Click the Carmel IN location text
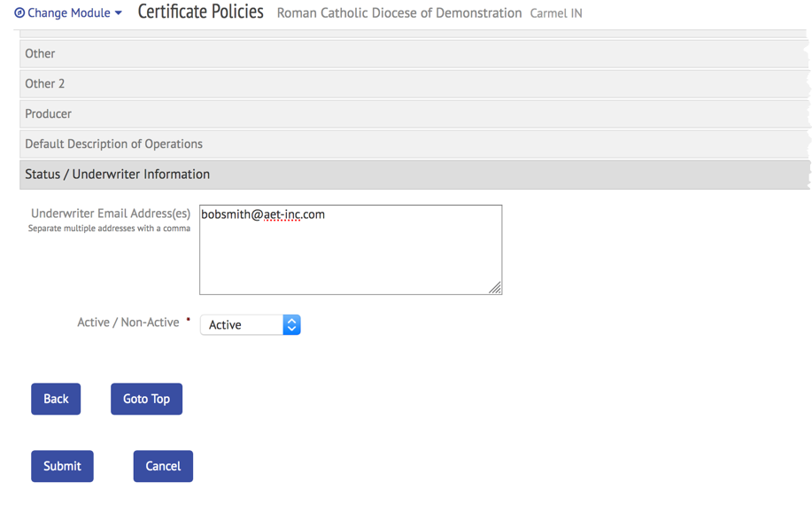Screen dimensions: 812x513 [556, 13]
